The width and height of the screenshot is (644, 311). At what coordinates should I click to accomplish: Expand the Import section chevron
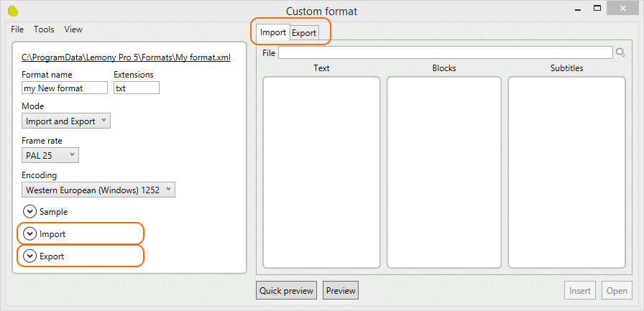pos(29,234)
